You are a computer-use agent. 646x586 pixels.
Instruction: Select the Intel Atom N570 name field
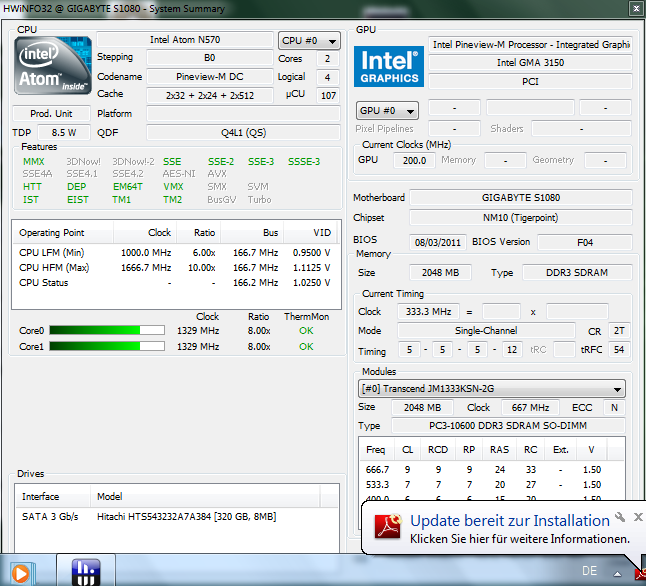point(185,40)
